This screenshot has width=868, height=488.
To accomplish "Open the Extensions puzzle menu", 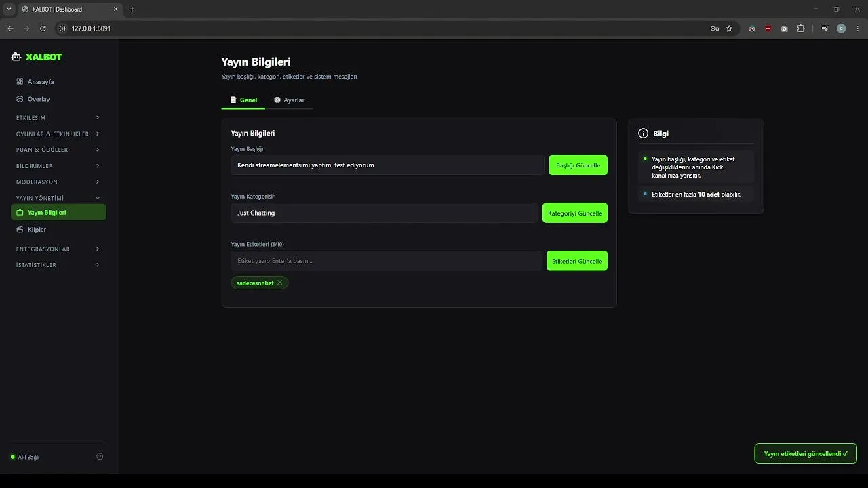I will point(801,28).
